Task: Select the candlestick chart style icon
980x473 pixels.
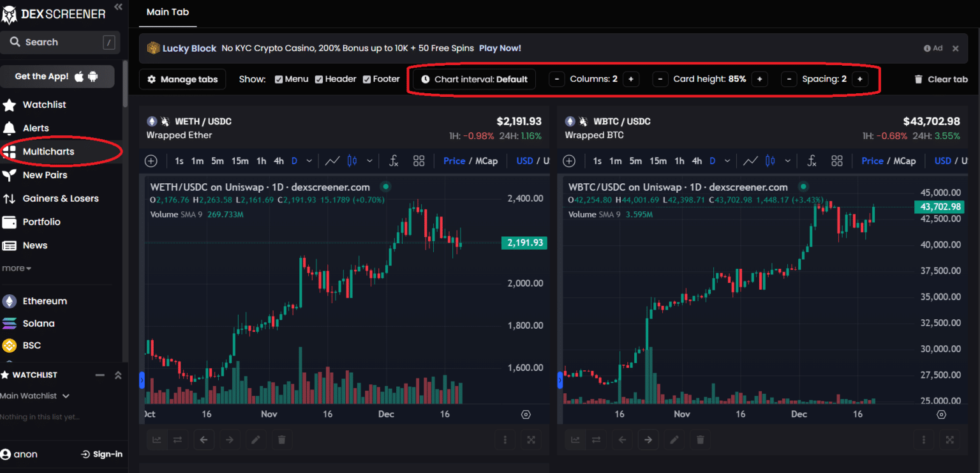Action: click(x=353, y=161)
